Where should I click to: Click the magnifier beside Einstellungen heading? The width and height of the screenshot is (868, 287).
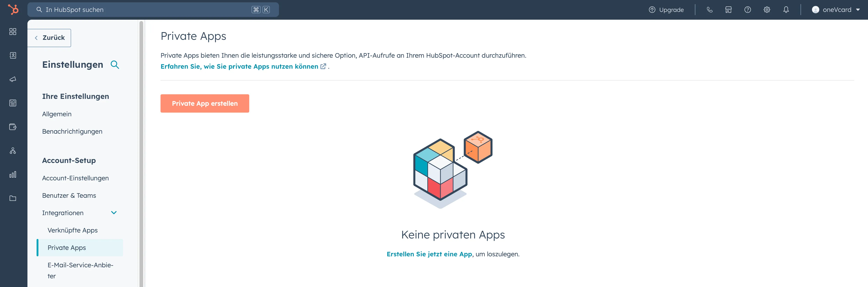coord(115,65)
